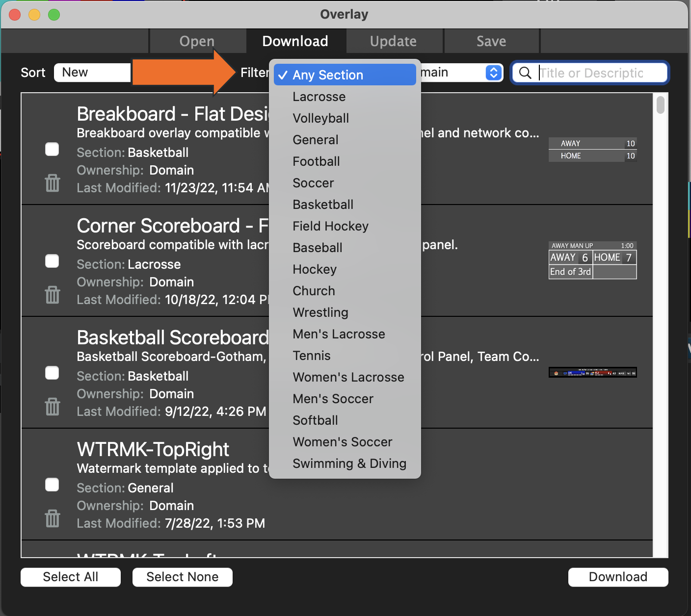Screen dimensions: 691x616
Task: Check the Breakboard overlay checkbox
Action: [52, 149]
